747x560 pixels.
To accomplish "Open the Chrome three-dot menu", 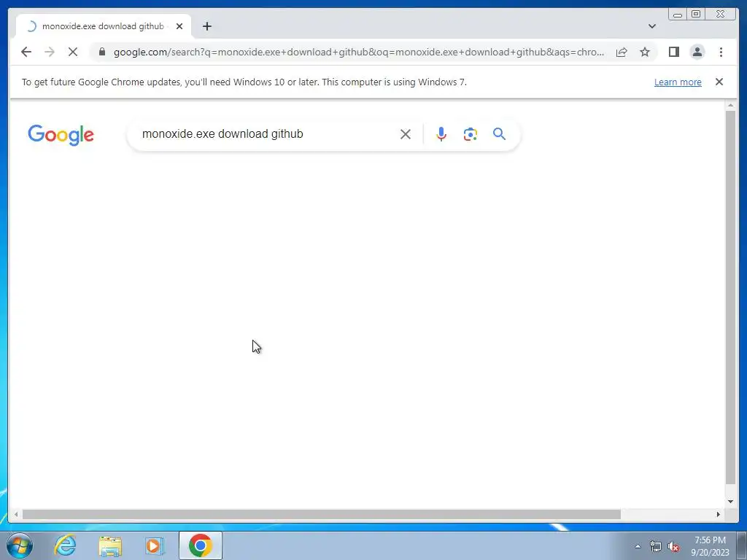I will 721,52.
